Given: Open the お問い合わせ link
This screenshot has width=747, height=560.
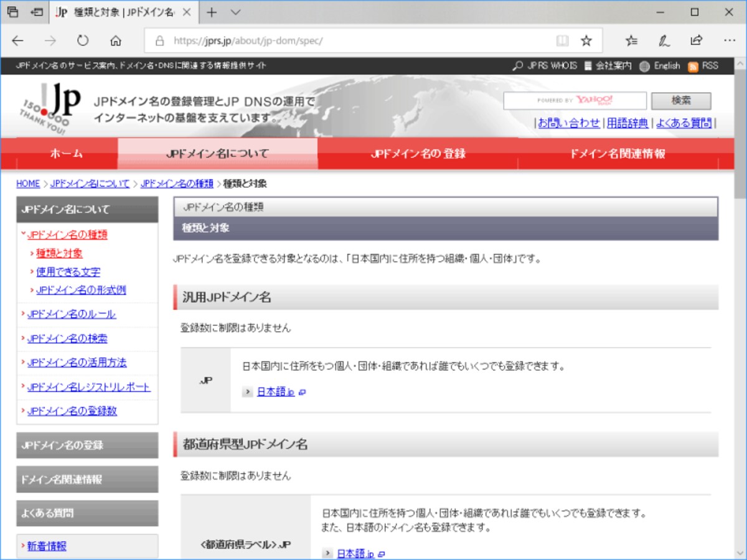Looking at the screenshot, I should coord(569,123).
